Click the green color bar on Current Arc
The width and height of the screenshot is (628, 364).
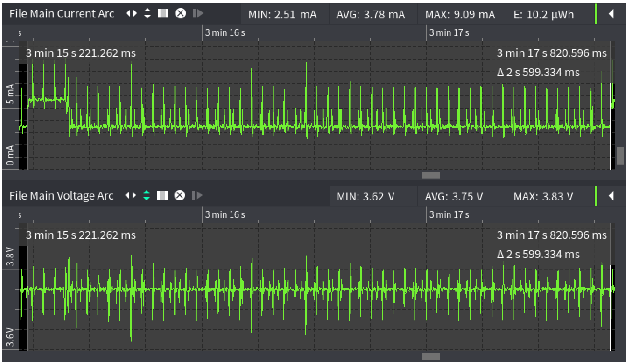pyautogui.click(x=596, y=14)
